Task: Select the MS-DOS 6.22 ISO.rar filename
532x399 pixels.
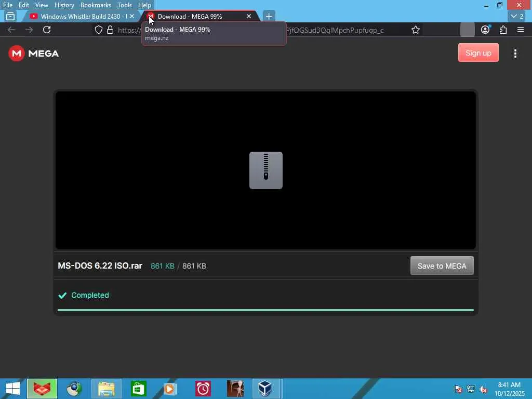Action: (100, 265)
